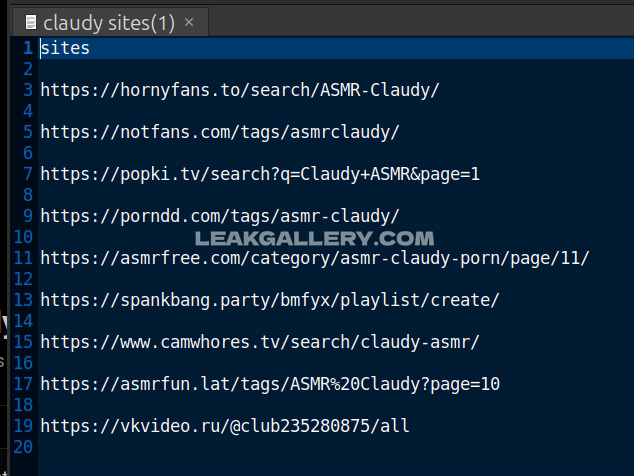Viewport: 634px width, 476px height.
Task: Place the cursor in the word 'sites' on line 1
Action: click(65, 48)
